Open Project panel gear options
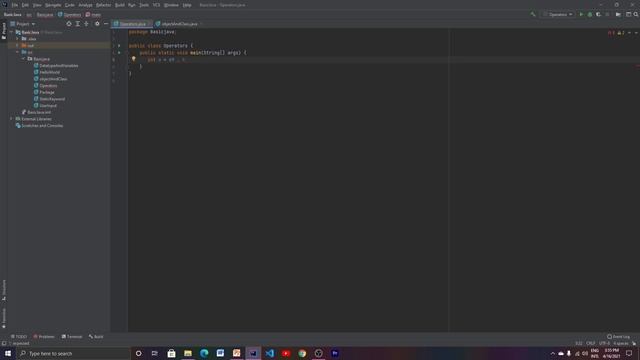The image size is (640, 360). click(x=97, y=24)
